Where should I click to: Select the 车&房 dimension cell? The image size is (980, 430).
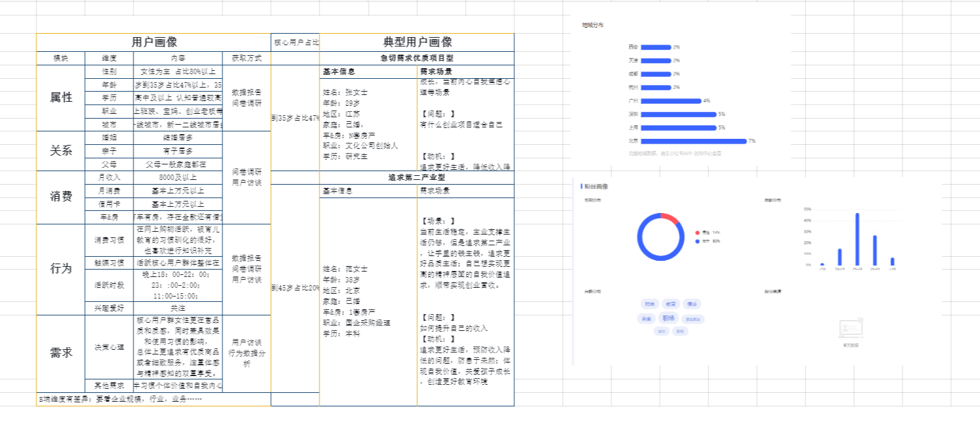tap(110, 217)
